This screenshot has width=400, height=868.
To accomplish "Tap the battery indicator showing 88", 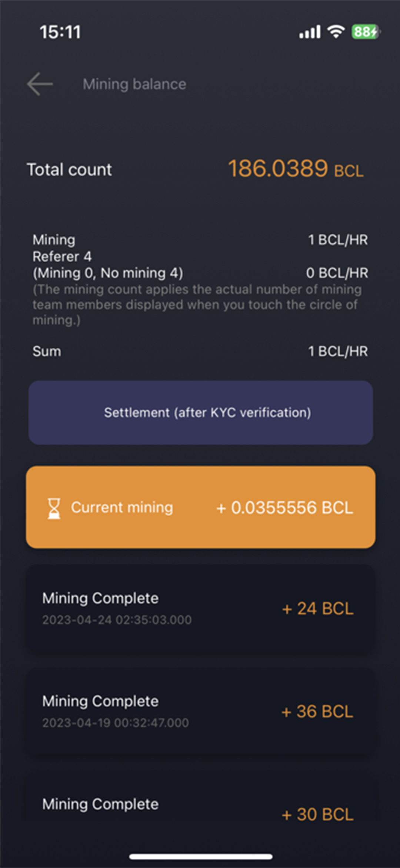I will (x=366, y=32).
